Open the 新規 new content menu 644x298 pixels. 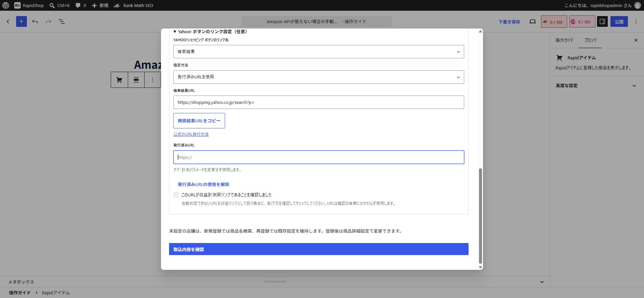[x=100, y=5]
